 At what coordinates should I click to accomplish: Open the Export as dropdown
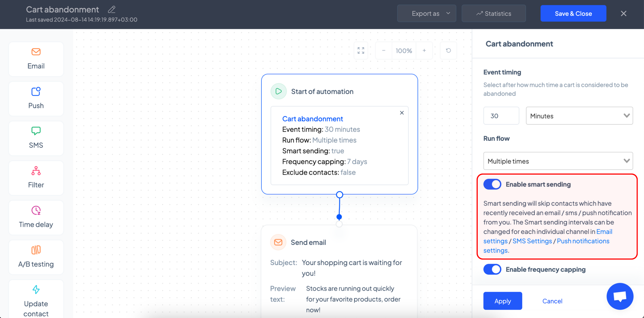tap(427, 14)
